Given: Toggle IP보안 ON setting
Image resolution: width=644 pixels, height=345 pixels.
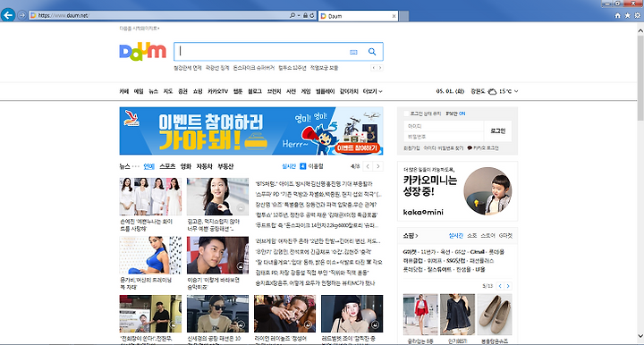Looking at the screenshot, I should (x=455, y=114).
